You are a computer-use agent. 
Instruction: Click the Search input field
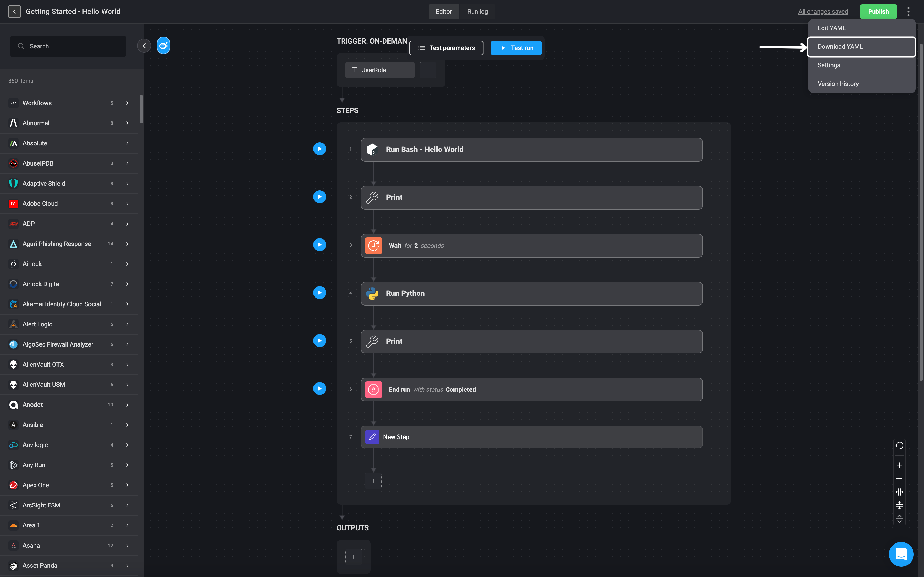[68, 46]
